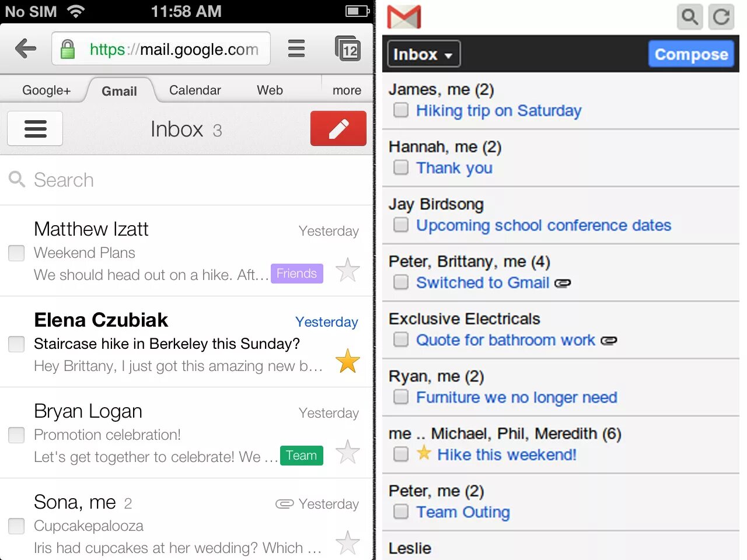Select the Bryan Logan email checkbox

click(16, 435)
